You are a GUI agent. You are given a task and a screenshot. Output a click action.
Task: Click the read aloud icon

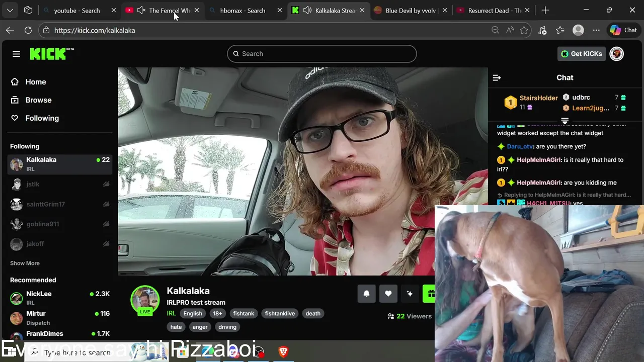pyautogui.click(x=510, y=30)
